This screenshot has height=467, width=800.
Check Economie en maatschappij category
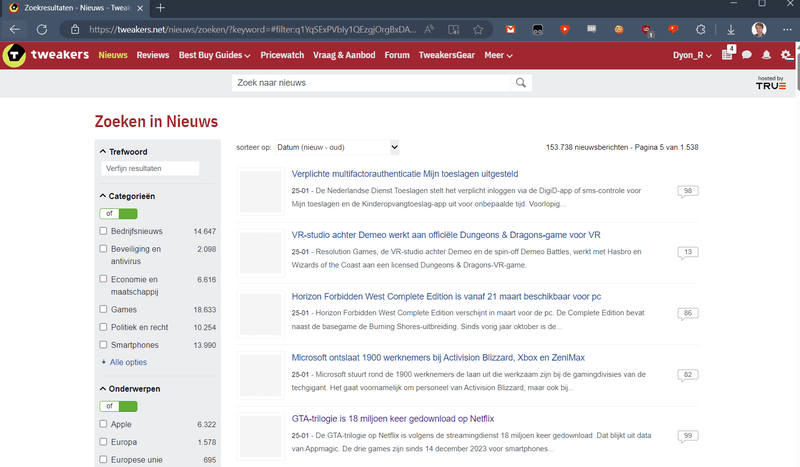(x=104, y=279)
